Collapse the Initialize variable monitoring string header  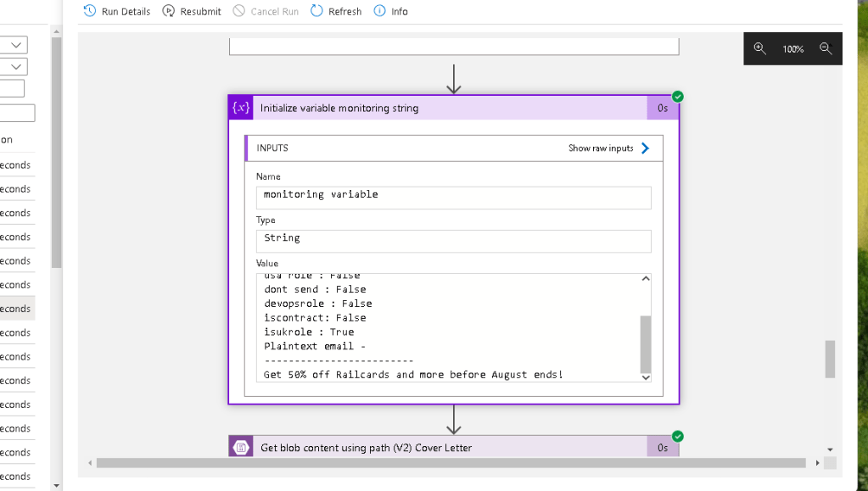453,108
